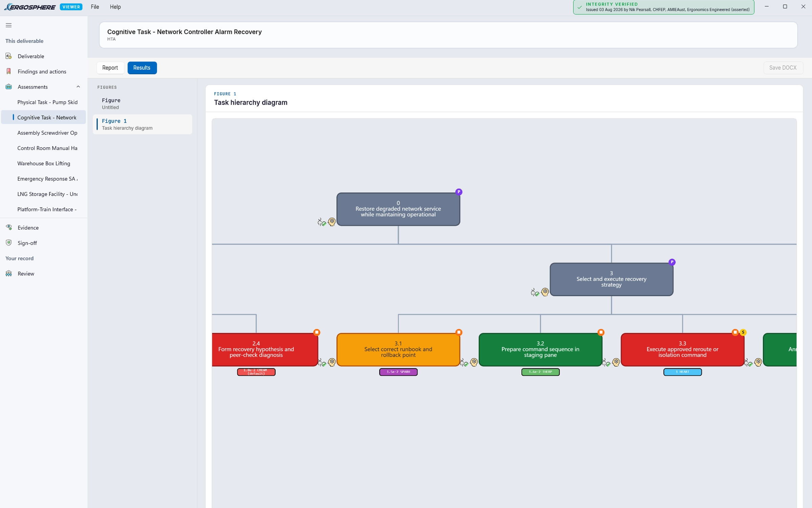
Task: Click person-check icon between nodes 2.4 and 3.1
Action: pos(322,363)
